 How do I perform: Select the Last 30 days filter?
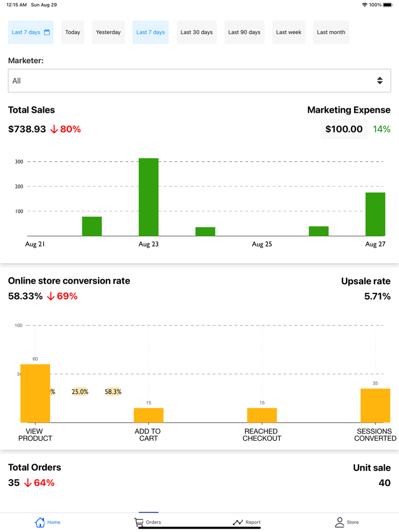[x=197, y=32]
